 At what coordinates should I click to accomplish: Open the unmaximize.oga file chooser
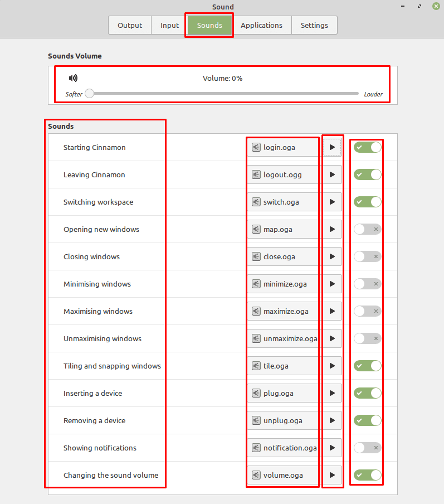pos(285,338)
